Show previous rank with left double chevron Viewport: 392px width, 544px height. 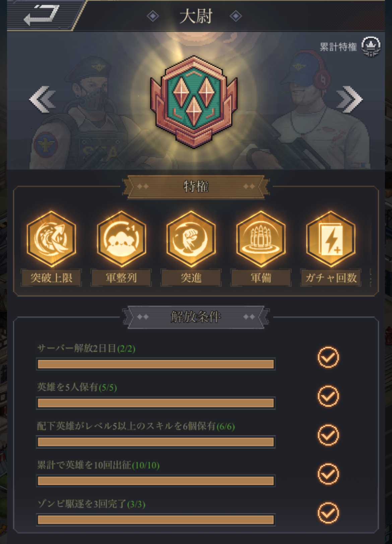(x=42, y=100)
